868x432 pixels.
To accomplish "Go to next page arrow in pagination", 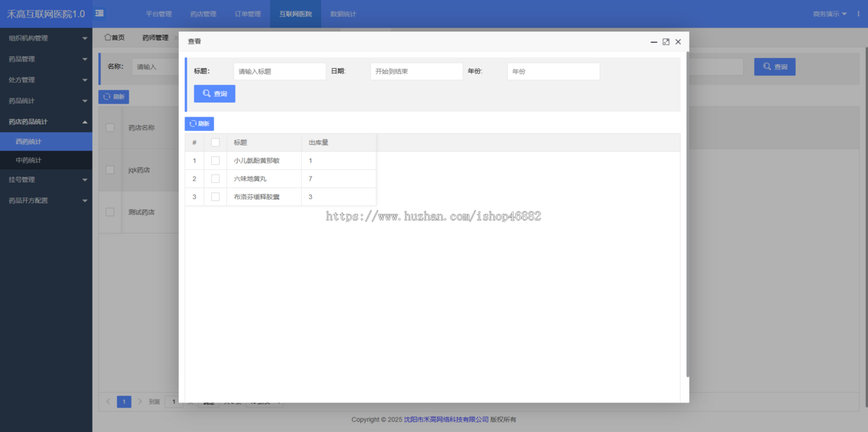I will click(x=138, y=402).
